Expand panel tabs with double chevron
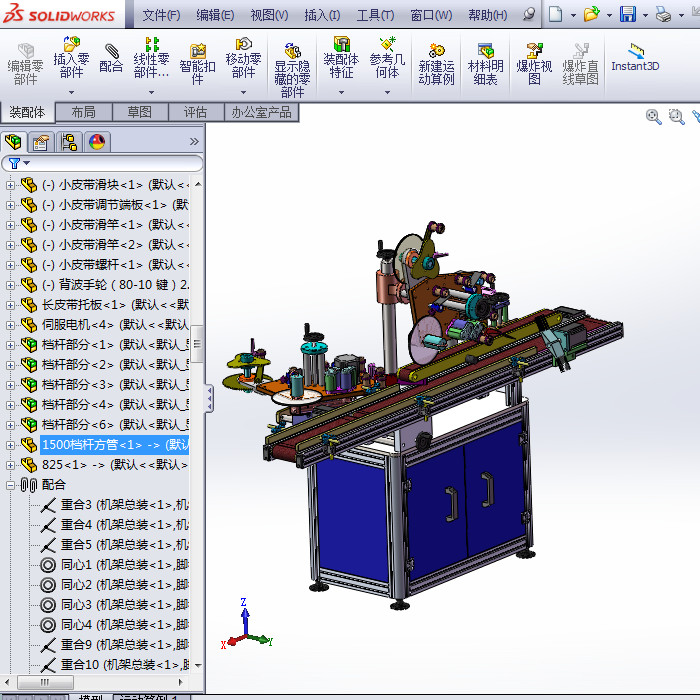700x700 pixels. point(194,142)
